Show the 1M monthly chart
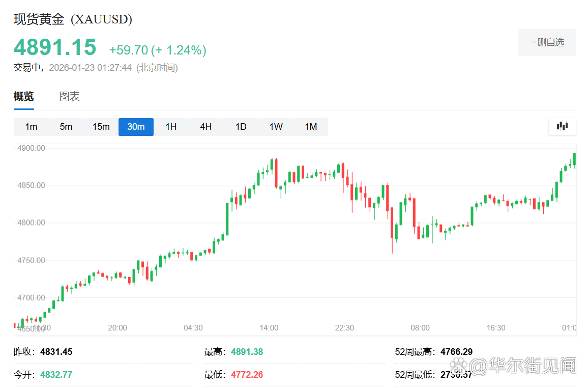Viewport: 588px width, 388px height. point(311,127)
